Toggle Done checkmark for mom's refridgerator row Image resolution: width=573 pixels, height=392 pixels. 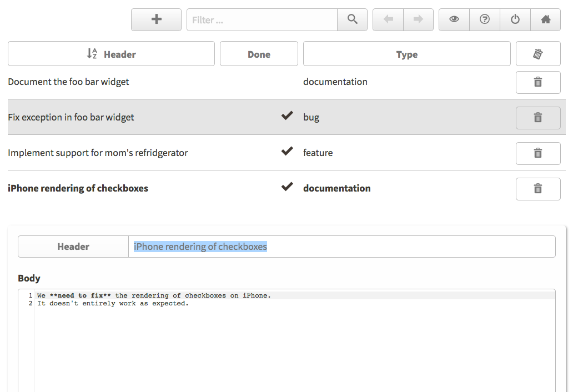[287, 152]
